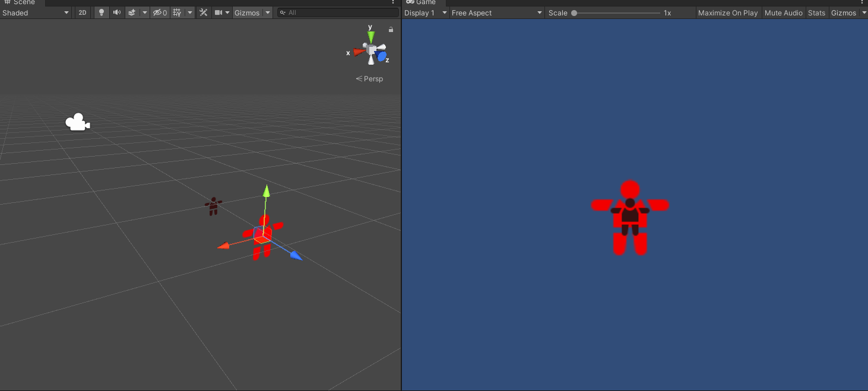Switch Scene view to 2D mode
The height and width of the screenshot is (391, 868).
[x=83, y=12]
